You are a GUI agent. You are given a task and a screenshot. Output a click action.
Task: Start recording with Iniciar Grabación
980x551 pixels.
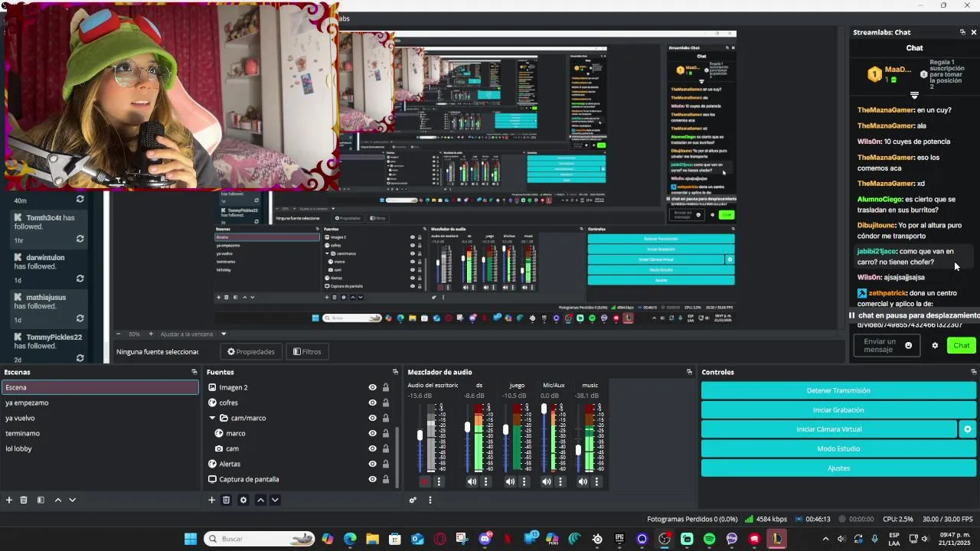tap(838, 409)
